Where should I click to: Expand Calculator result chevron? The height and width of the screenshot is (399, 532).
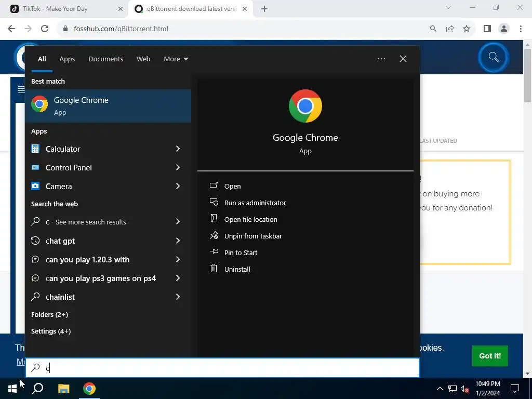point(178,149)
